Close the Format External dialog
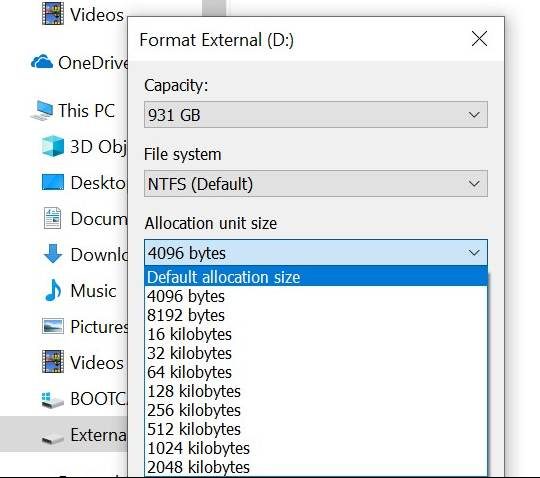 click(x=479, y=39)
